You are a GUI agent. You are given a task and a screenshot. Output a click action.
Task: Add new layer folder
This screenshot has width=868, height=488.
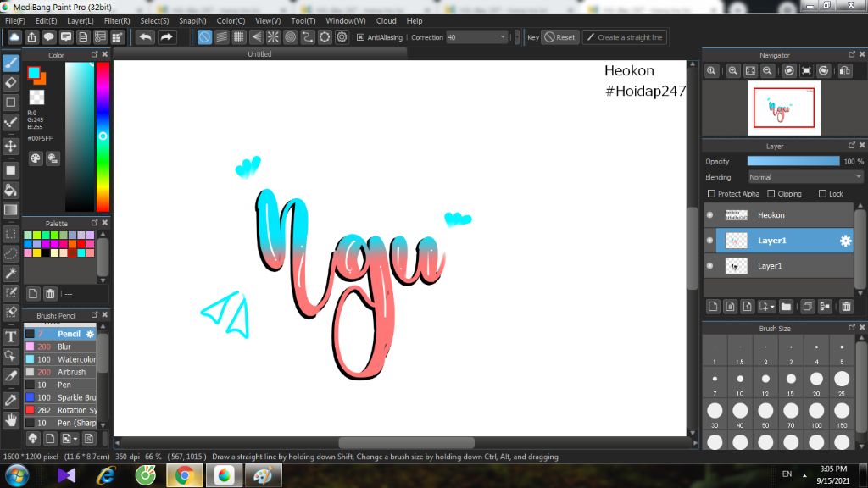(786, 307)
